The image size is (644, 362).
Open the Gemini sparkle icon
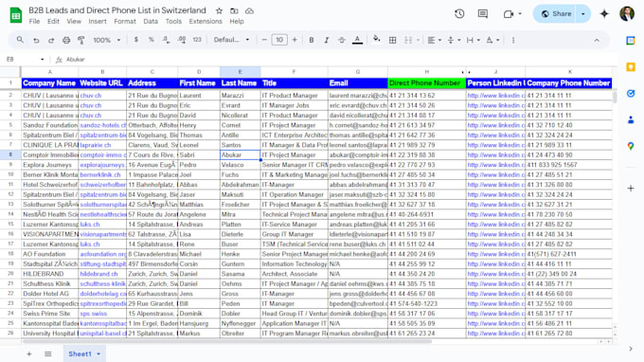(x=604, y=13)
